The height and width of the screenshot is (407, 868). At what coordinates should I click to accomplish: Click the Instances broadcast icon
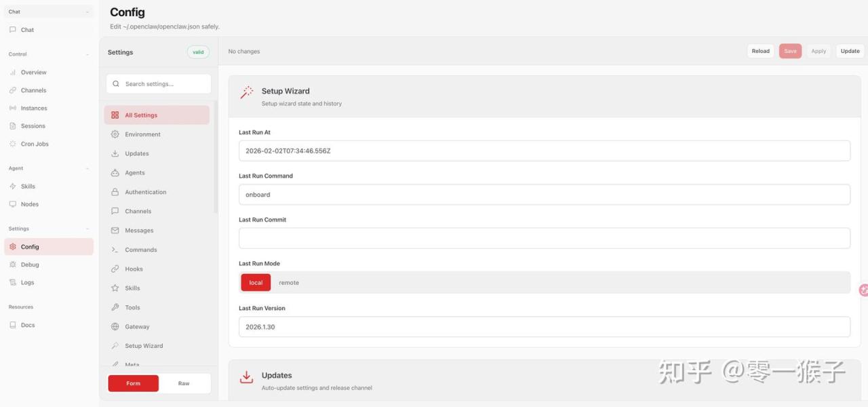pos(13,109)
